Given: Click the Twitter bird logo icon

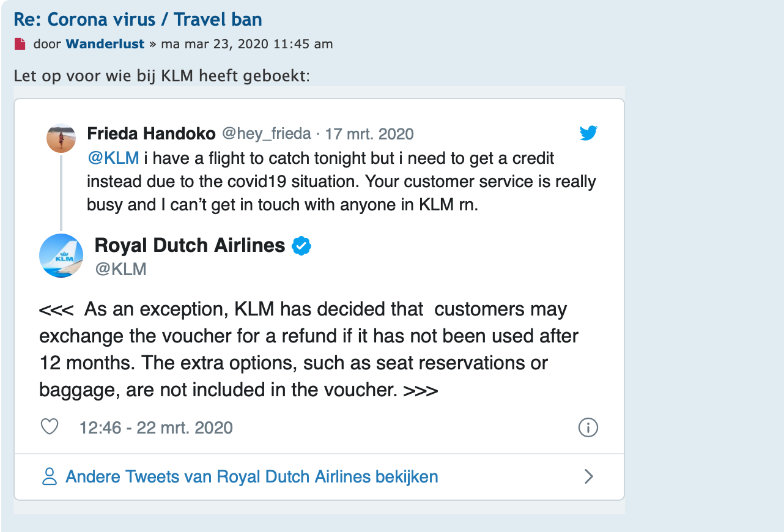Looking at the screenshot, I should [588, 133].
